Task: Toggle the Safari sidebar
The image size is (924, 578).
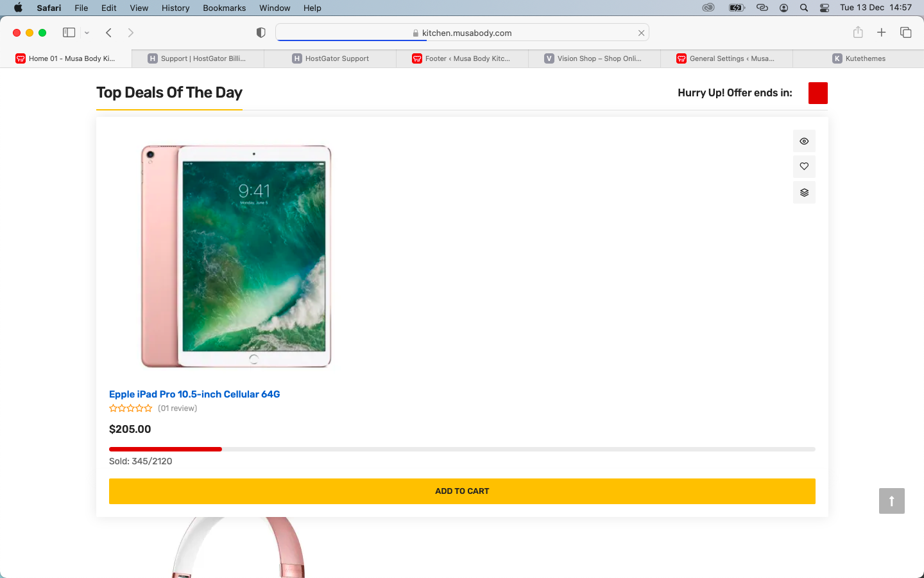Action: tap(69, 33)
